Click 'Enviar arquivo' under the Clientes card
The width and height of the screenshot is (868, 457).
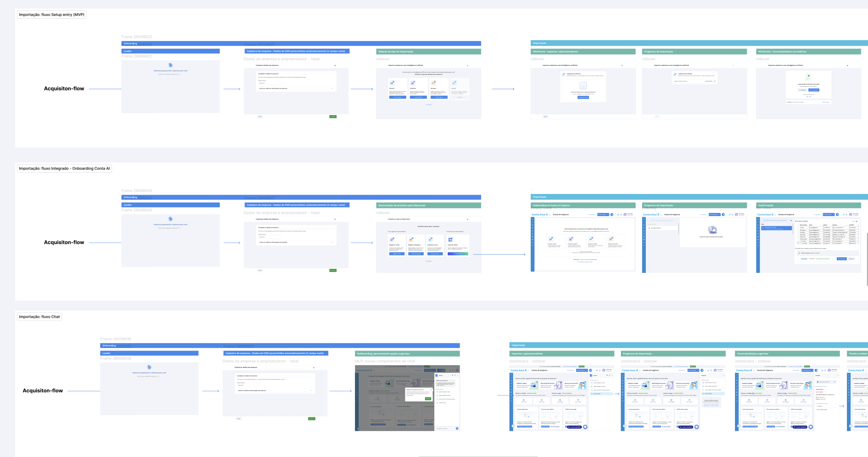point(397,97)
